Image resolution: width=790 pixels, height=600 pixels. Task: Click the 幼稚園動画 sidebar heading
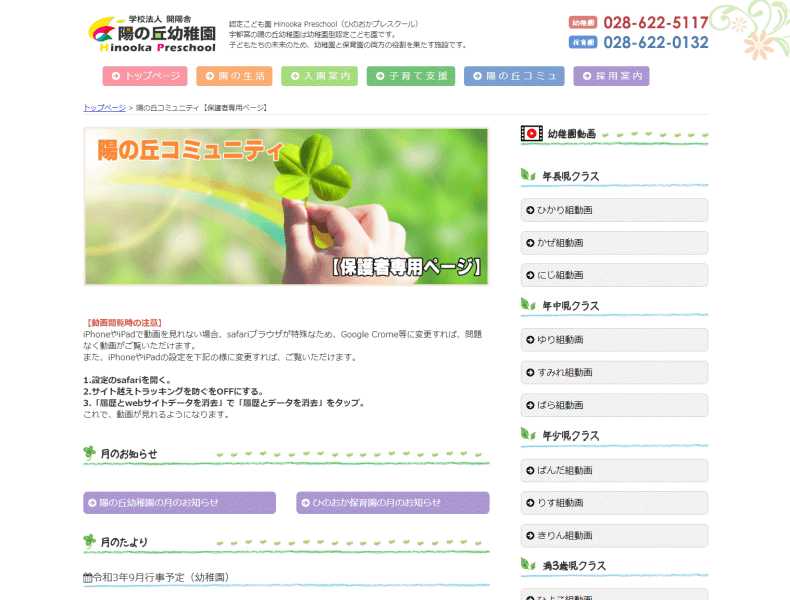(x=572, y=134)
